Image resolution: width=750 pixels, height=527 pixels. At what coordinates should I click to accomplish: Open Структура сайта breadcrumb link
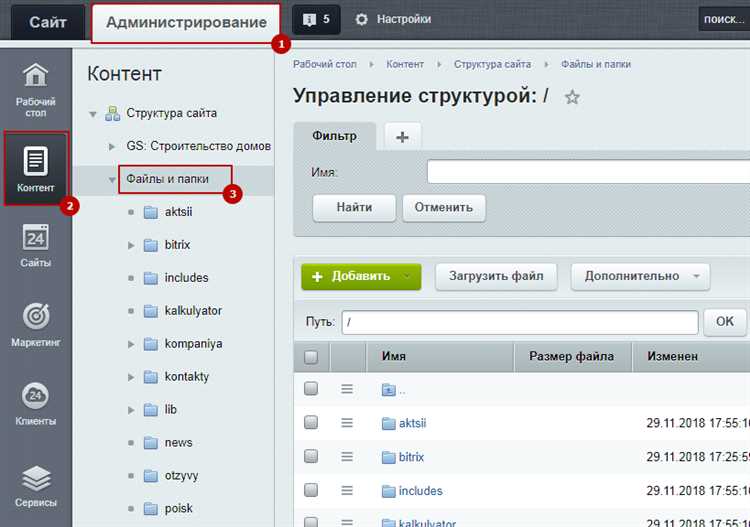(492, 64)
